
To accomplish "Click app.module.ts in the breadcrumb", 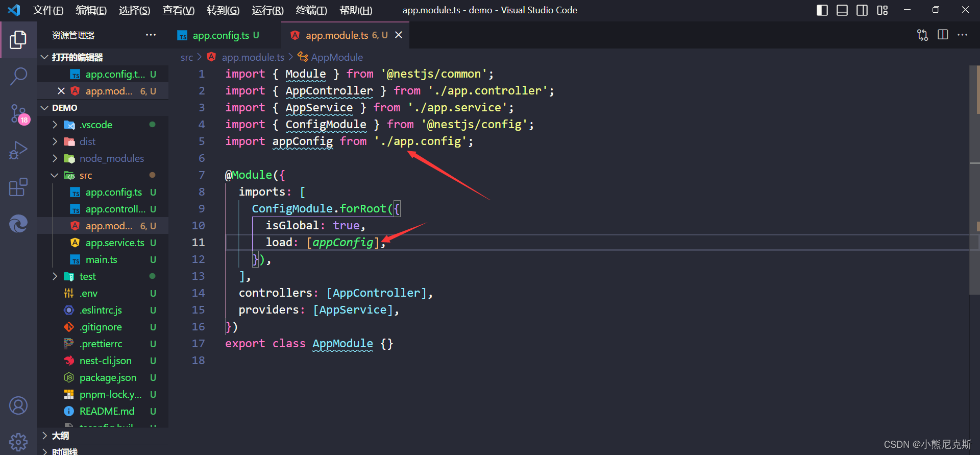I will 253,57.
